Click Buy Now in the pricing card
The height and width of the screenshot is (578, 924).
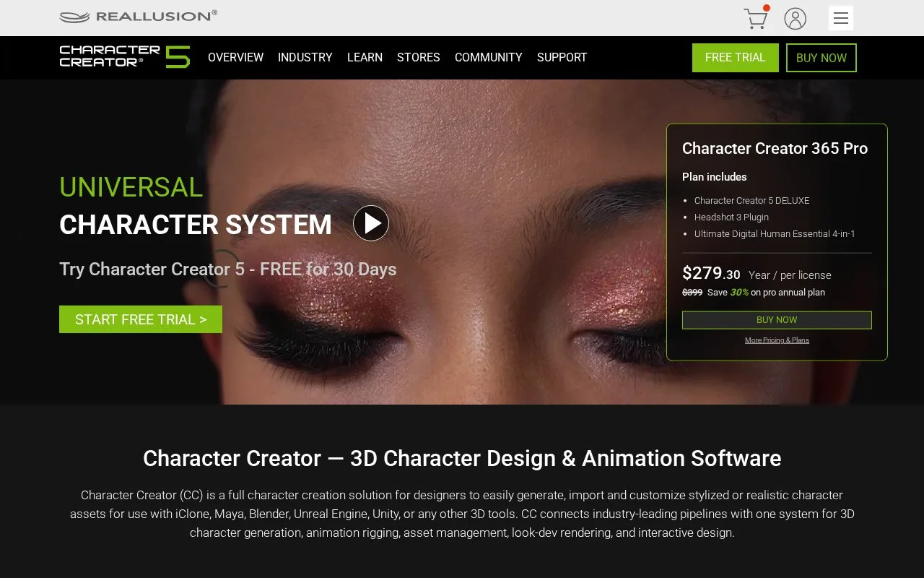click(x=777, y=320)
